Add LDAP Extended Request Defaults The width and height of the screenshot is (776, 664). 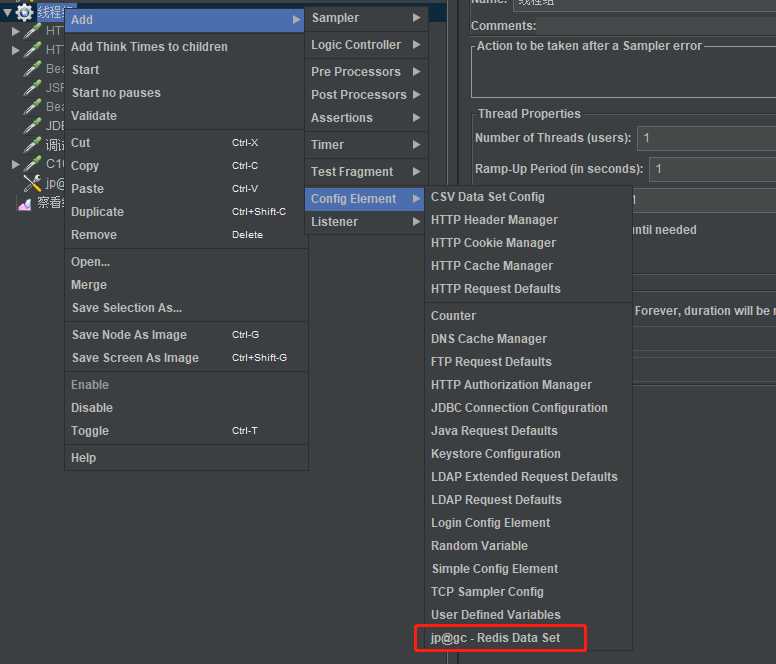tap(529, 477)
